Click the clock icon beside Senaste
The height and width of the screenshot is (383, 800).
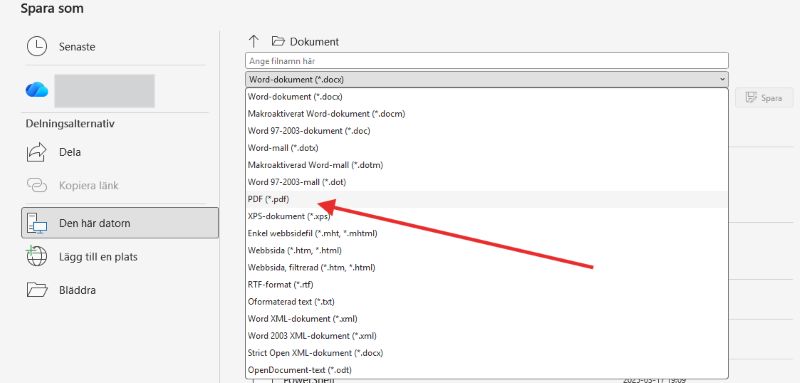(36, 47)
